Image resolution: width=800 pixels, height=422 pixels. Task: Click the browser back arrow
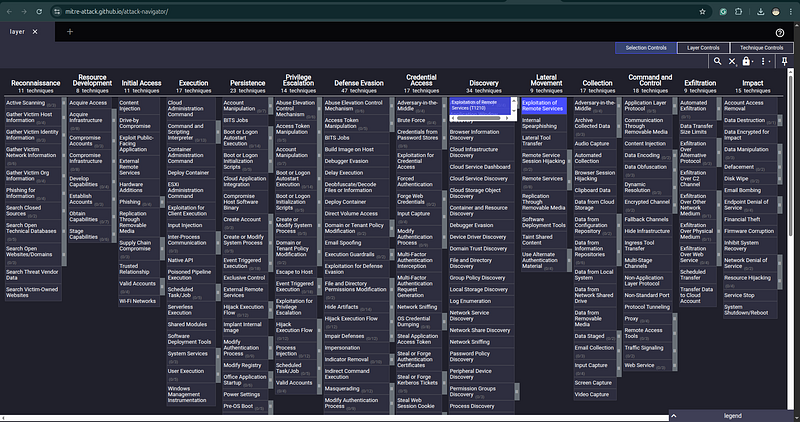point(9,11)
